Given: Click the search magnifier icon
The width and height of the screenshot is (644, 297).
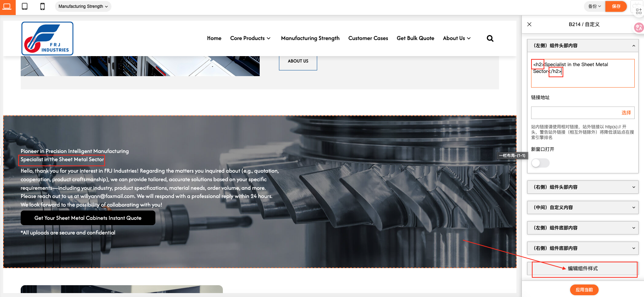Looking at the screenshot, I should coord(490,39).
